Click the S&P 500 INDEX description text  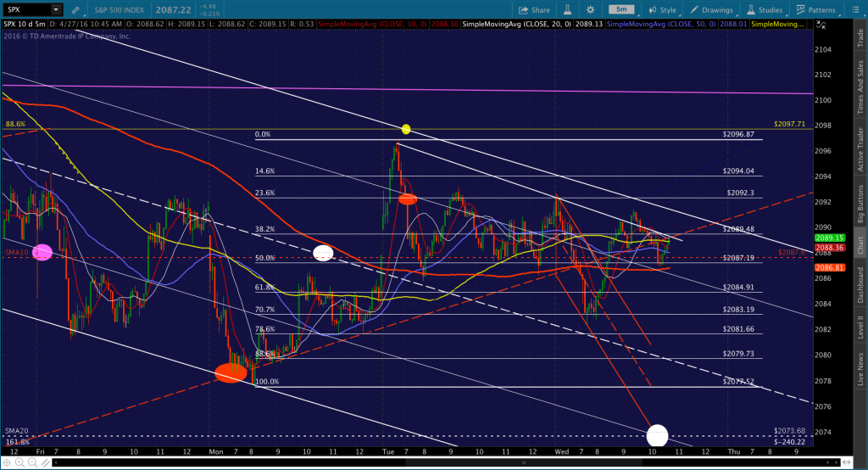coord(119,10)
